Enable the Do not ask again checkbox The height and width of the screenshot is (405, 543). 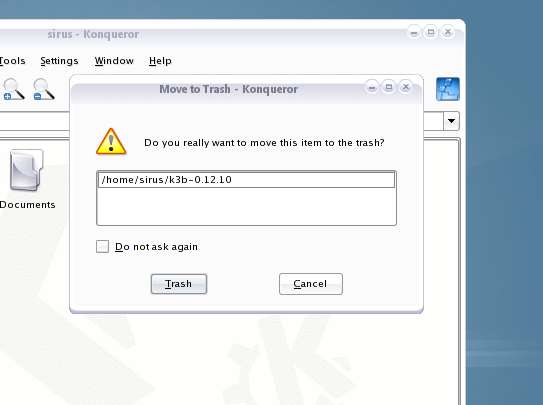tap(103, 246)
